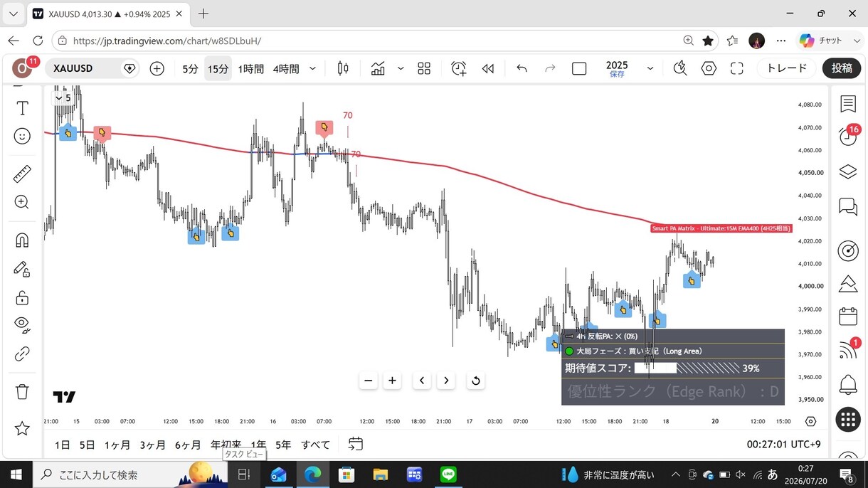868x488 pixels.
Task: Open alerts panel showing 16 badge
Action: click(x=848, y=137)
